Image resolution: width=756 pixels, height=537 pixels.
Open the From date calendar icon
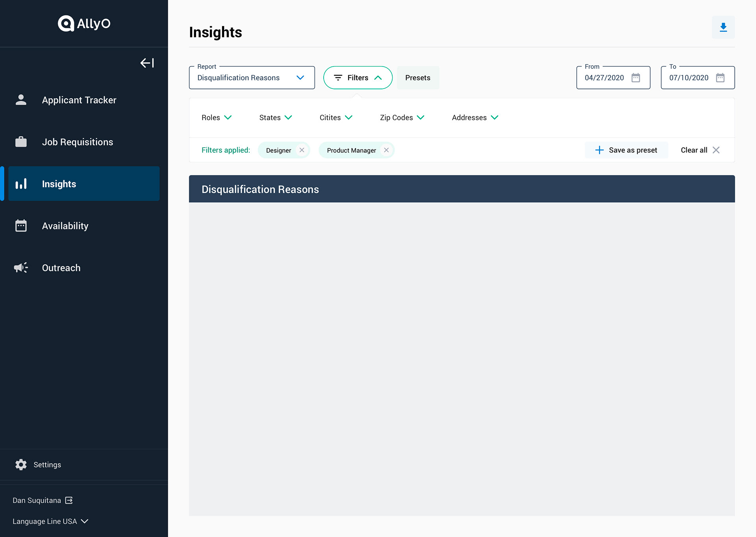pyautogui.click(x=636, y=78)
